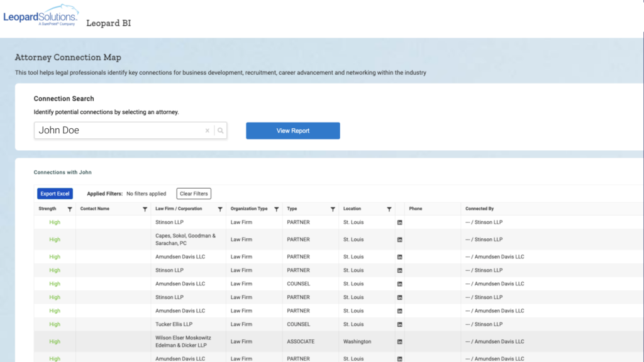Click the Contact Name column header

pyautogui.click(x=95, y=209)
